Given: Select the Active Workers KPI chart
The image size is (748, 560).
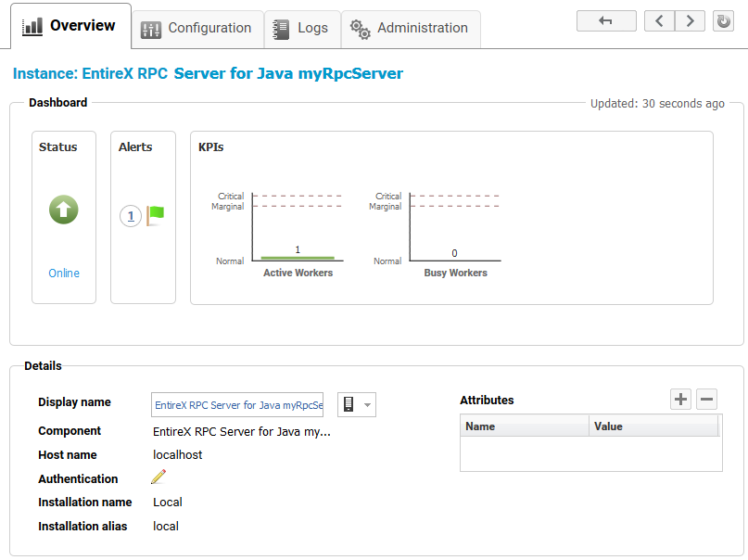Looking at the screenshot, I should click(x=278, y=235).
